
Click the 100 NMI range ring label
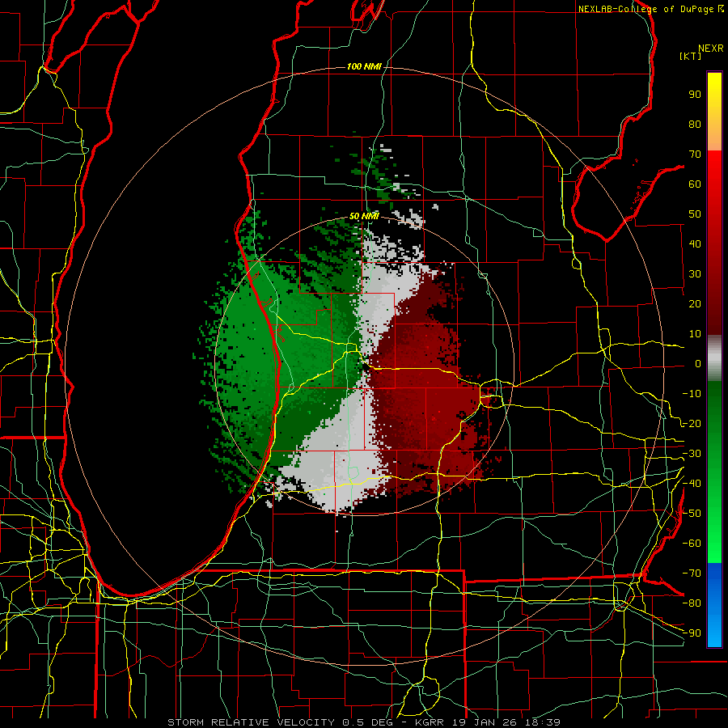pos(364,67)
